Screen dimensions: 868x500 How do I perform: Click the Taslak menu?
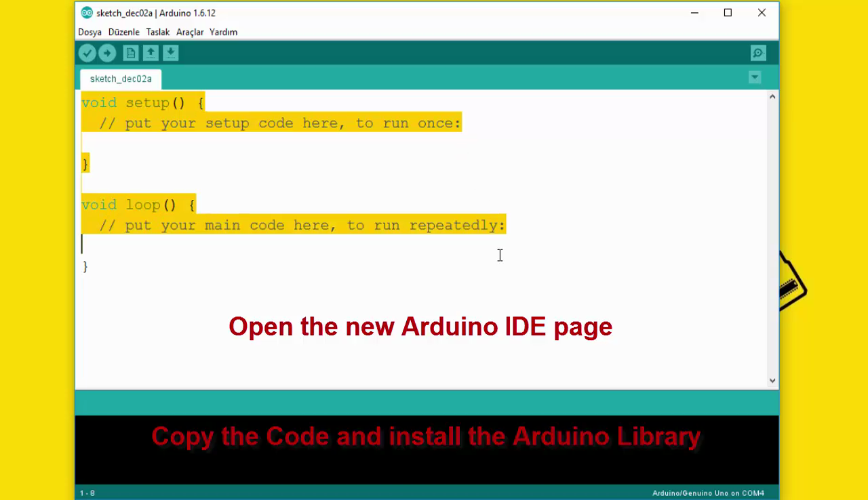[x=157, y=32]
